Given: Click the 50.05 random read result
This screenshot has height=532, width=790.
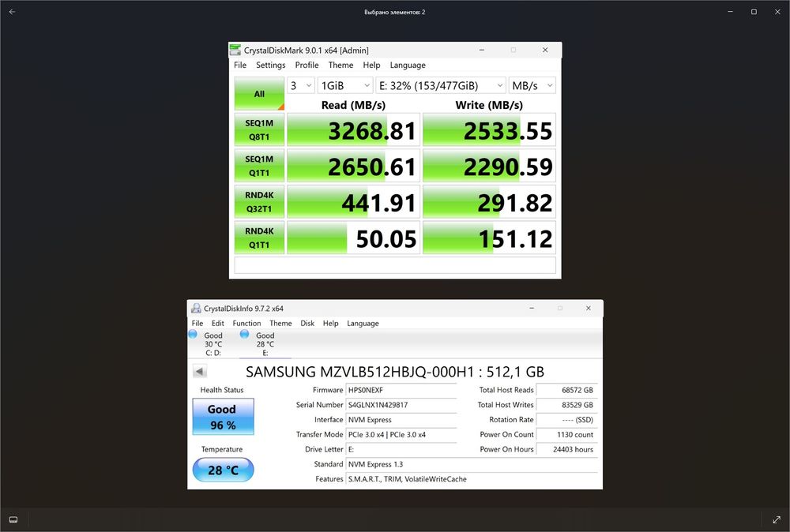Looking at the screenshot, I should [x=353, y=238].
